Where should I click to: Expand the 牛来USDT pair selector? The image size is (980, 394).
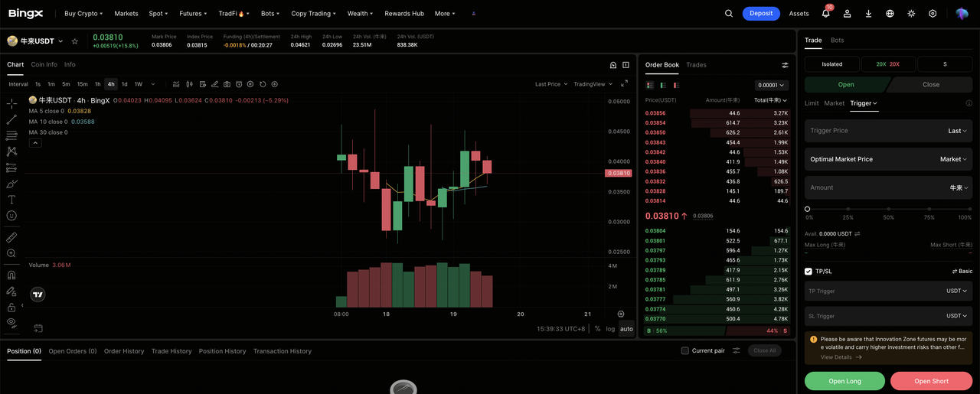(61, 41)
